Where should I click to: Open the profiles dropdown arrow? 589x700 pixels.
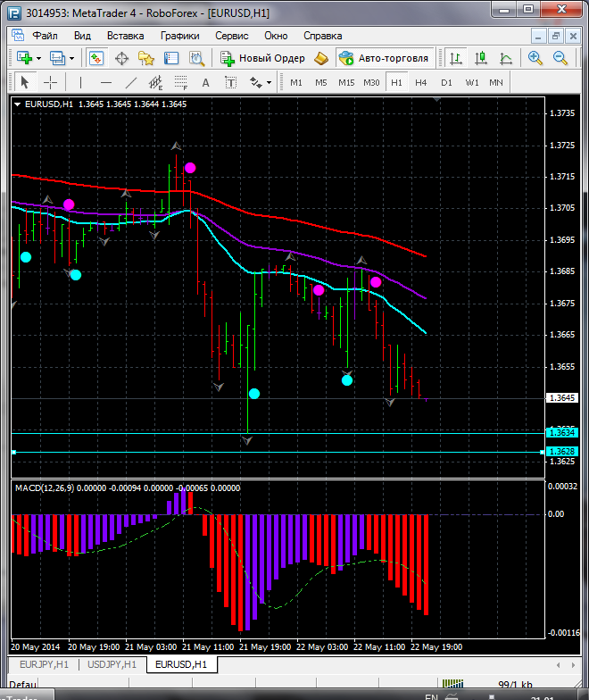coord(72,58)
